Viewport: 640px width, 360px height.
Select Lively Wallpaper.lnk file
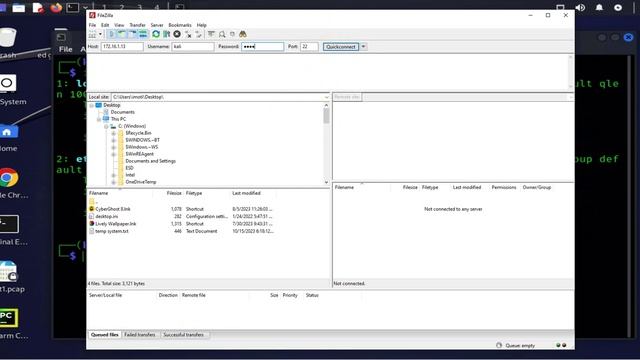[116, 224]
